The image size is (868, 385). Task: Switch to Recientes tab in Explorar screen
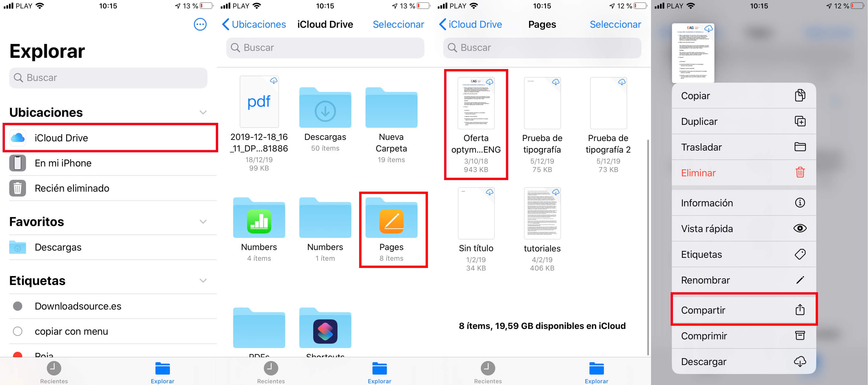click(x=54, y=372)
